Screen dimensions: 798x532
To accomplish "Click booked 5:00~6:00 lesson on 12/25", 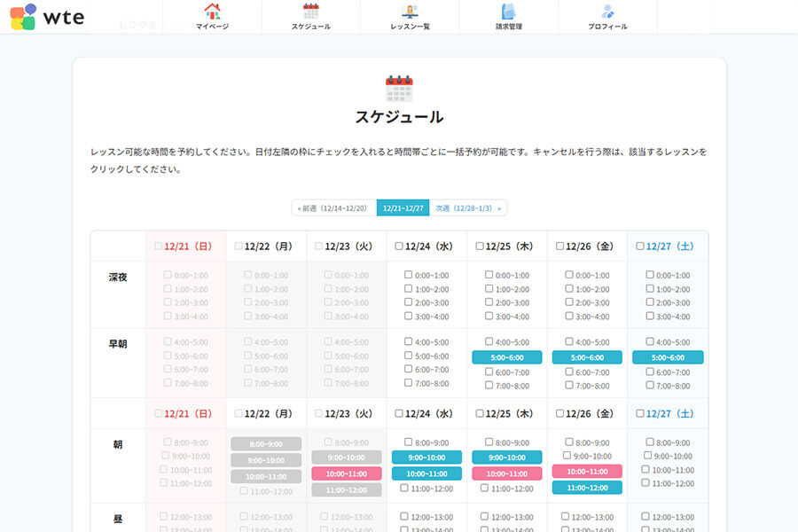I will click(x=507, y=357).
